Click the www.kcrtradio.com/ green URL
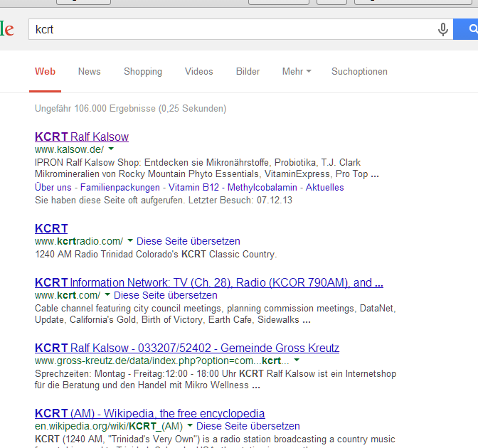This screenshot has height=448, width=478. (79, 241)
